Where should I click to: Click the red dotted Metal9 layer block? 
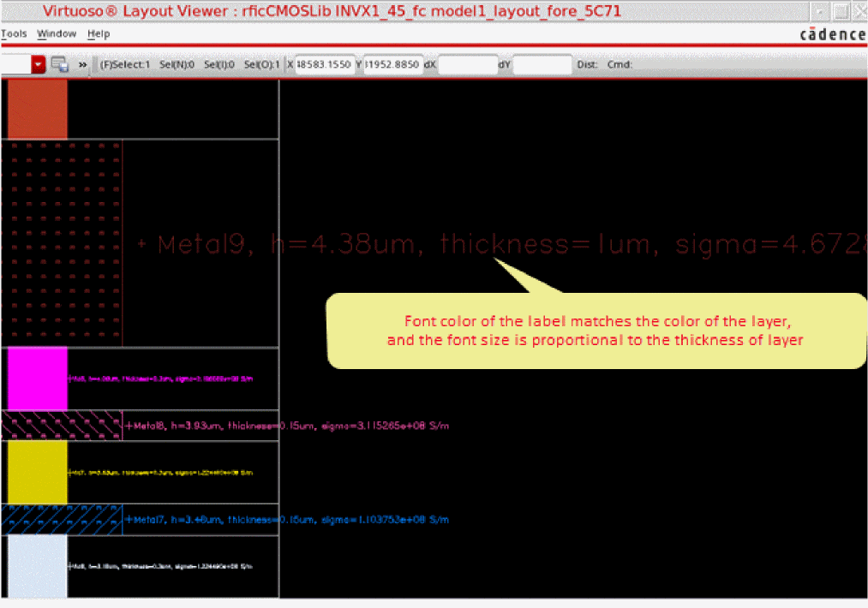click(x=62, y=243)
